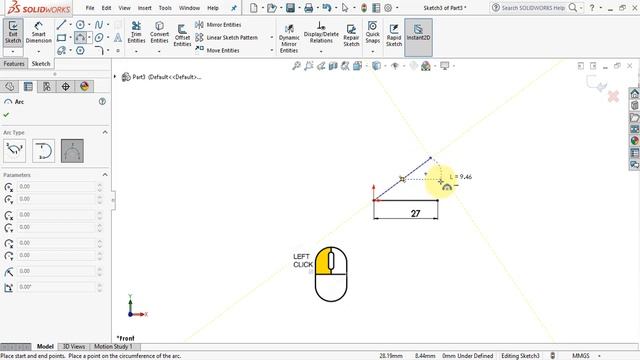Screen dimensions: 640x360
Task: Open Quick Snaps
Action: (x=372, y=32)
